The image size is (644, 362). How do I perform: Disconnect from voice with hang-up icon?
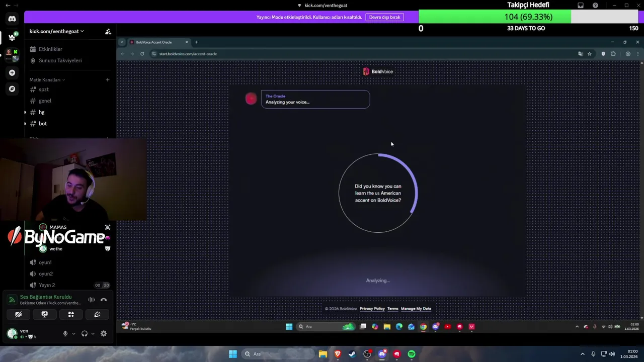click(x=104, y=300)
